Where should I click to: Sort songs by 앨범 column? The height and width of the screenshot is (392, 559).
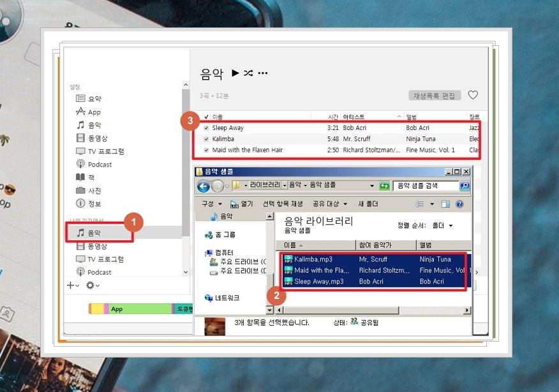pos(411,117)
